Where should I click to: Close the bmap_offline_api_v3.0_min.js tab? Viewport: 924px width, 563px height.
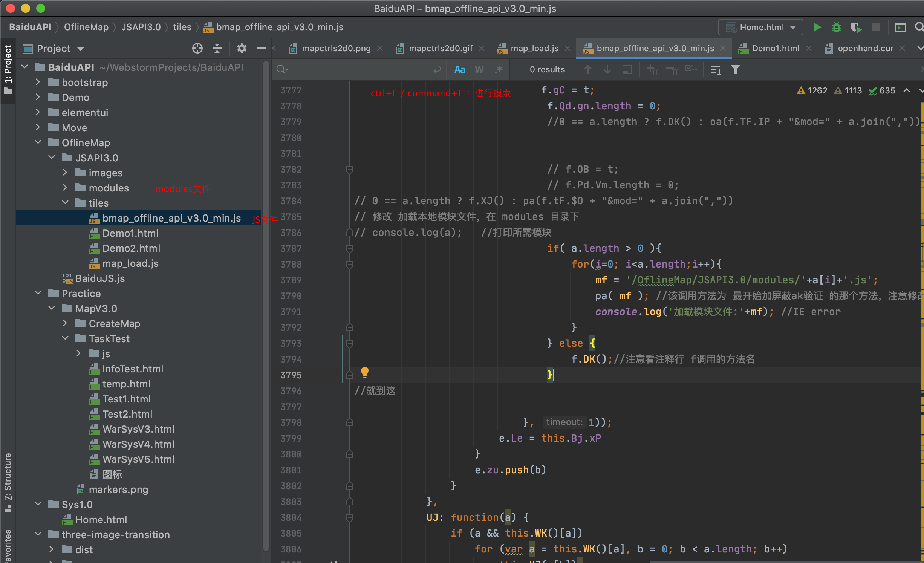click(722, 49)
